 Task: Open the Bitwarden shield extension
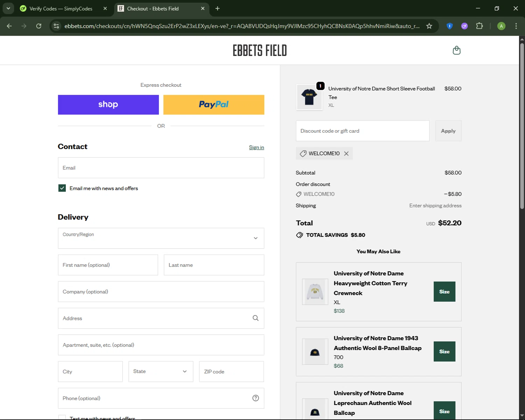(x=450, y=26)
